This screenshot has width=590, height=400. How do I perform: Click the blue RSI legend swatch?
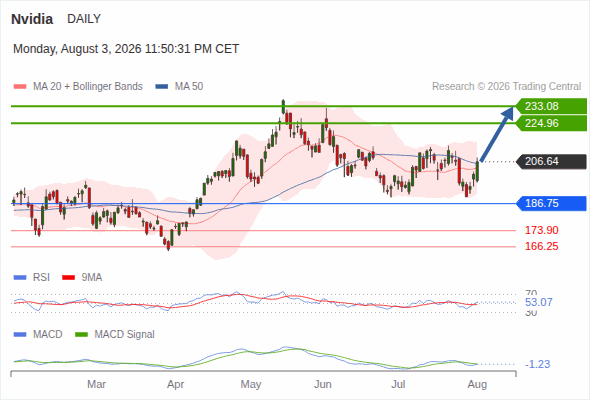(x=20, y=278)
